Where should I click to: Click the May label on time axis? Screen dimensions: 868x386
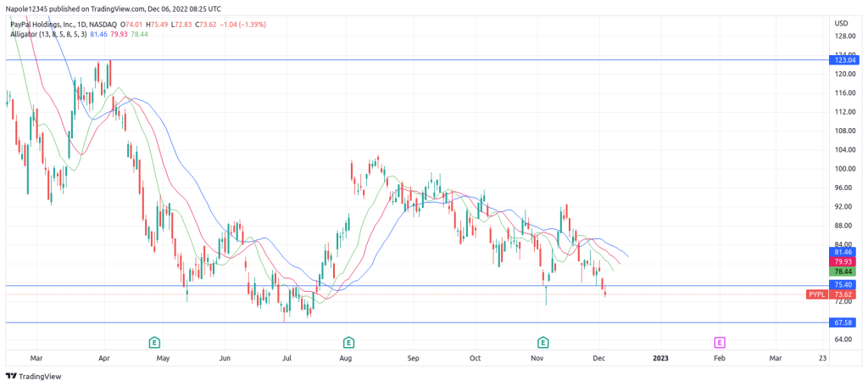click(x=162, y=358)
